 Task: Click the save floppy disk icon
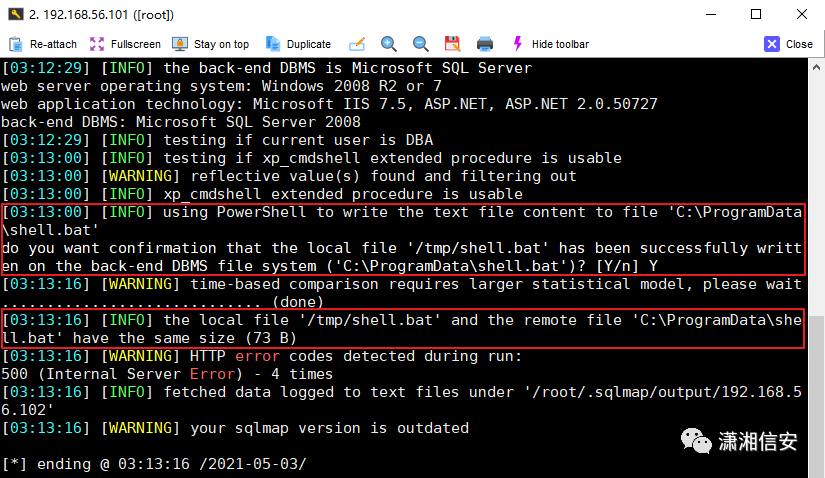coord(452,44)
